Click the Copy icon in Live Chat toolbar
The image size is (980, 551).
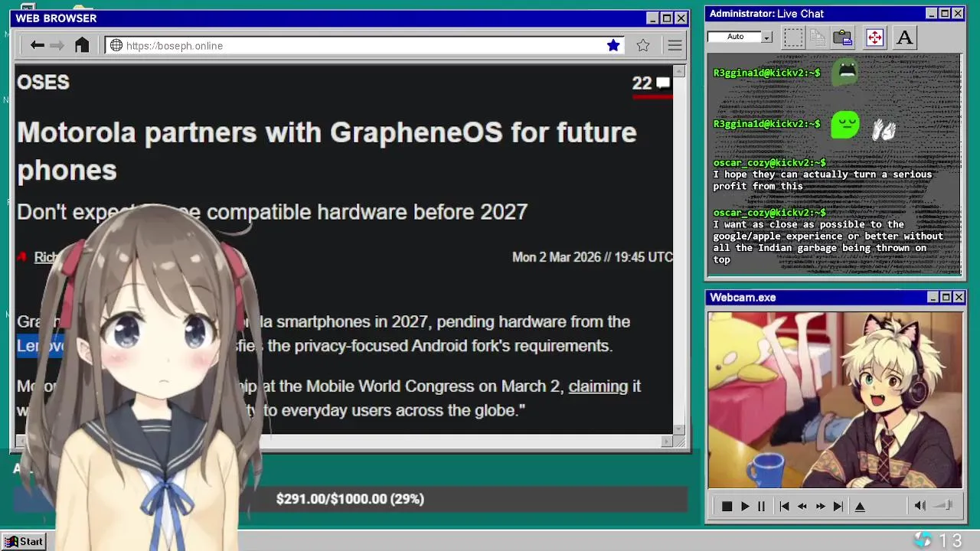point(818,37)
